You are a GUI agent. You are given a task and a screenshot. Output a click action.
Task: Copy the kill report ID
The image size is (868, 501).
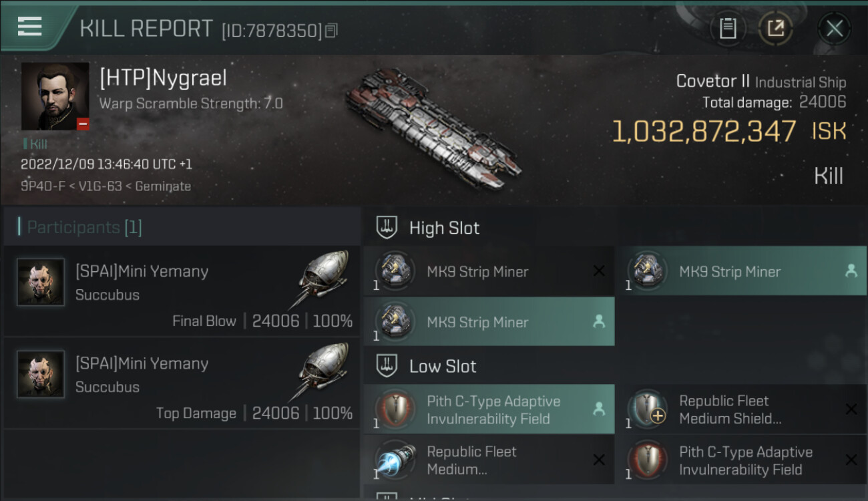coord(332,30)
